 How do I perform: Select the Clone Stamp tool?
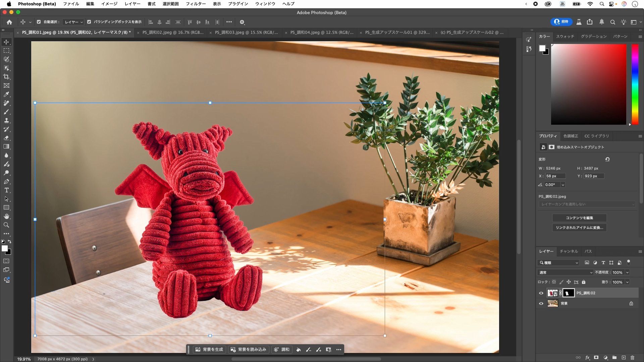click(x=6, y=121)
